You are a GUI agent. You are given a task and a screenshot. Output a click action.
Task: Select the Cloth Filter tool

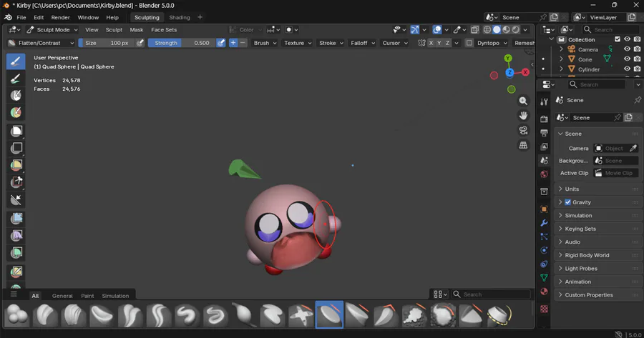[x=16, y=235]
